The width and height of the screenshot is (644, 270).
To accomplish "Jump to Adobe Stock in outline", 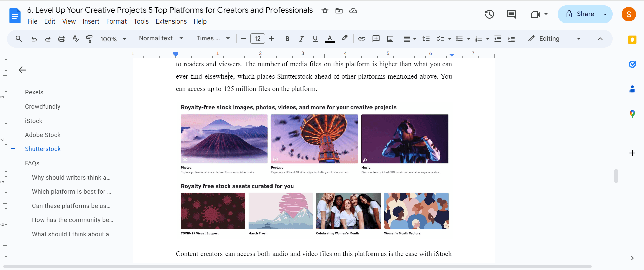I will point(43,135).
